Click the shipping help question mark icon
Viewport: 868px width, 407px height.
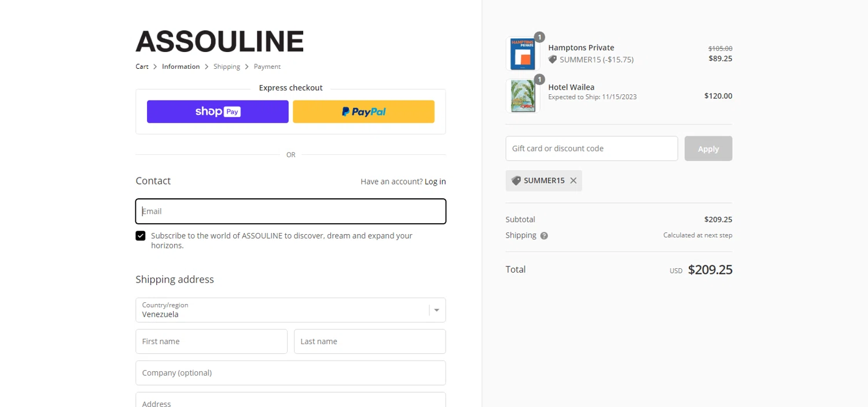pyautogui.click(x=544, y=236)
